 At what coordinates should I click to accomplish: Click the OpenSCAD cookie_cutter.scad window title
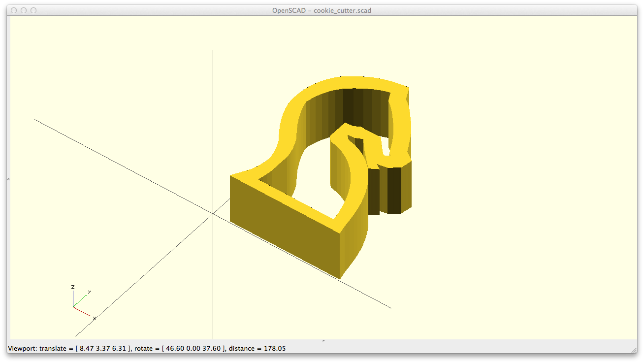[x=322, y=10]
